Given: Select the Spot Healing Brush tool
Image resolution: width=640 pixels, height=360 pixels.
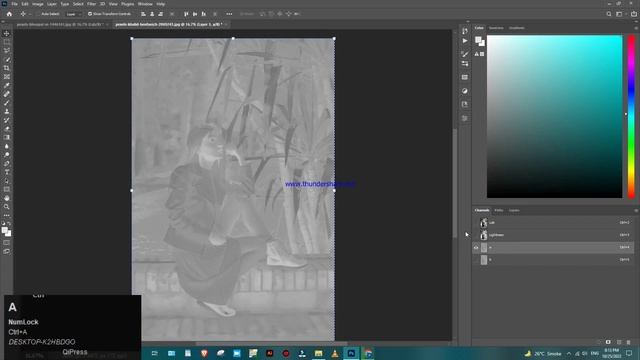Looking at the screenshot, I should click(x=7, y=94).
